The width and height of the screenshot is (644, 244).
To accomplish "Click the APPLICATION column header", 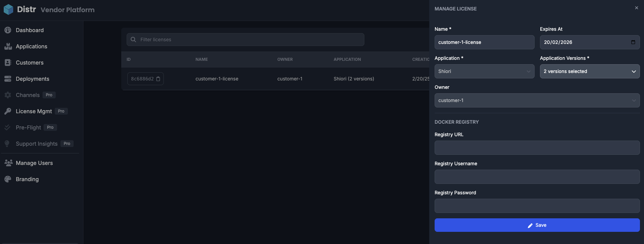I will [x=347, y=59].
